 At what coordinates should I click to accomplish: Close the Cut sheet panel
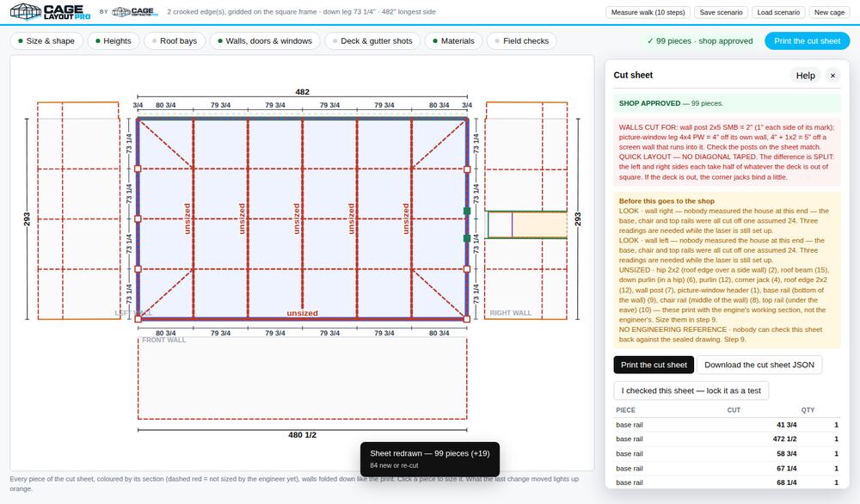(x=832, y=75)
